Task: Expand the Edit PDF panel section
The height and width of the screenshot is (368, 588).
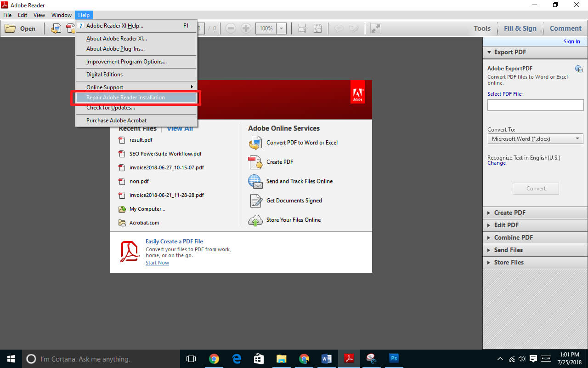Action: (x=535, y=225)
